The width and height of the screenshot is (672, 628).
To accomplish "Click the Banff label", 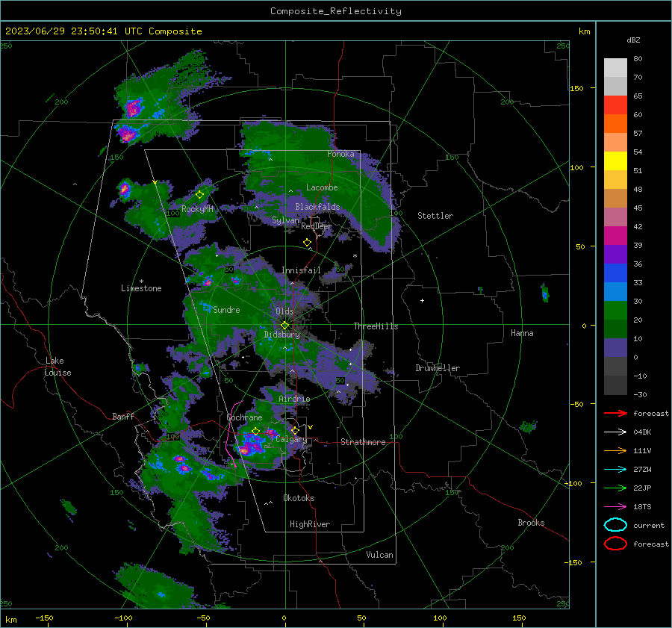I will point(123,417).
